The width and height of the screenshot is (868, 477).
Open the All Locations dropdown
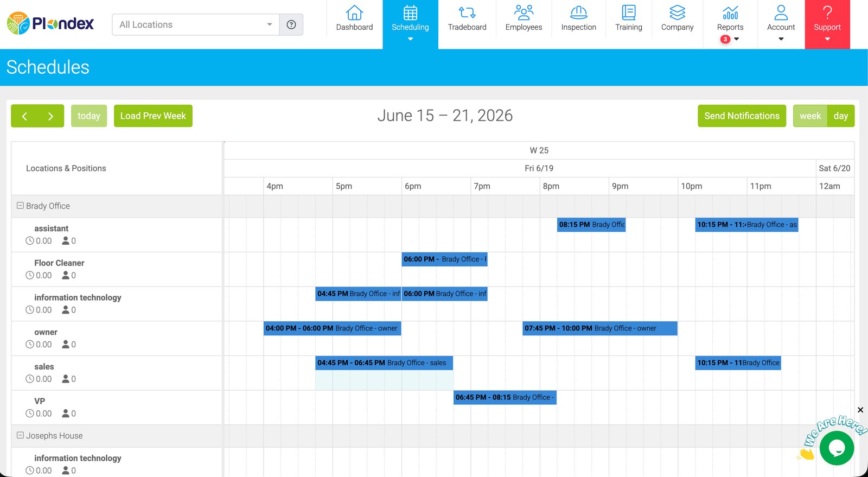click(x=195, y=24)
